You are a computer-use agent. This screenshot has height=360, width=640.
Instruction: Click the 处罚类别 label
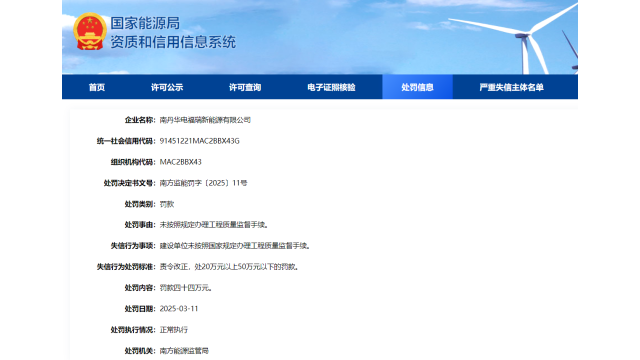click(140, 204)
